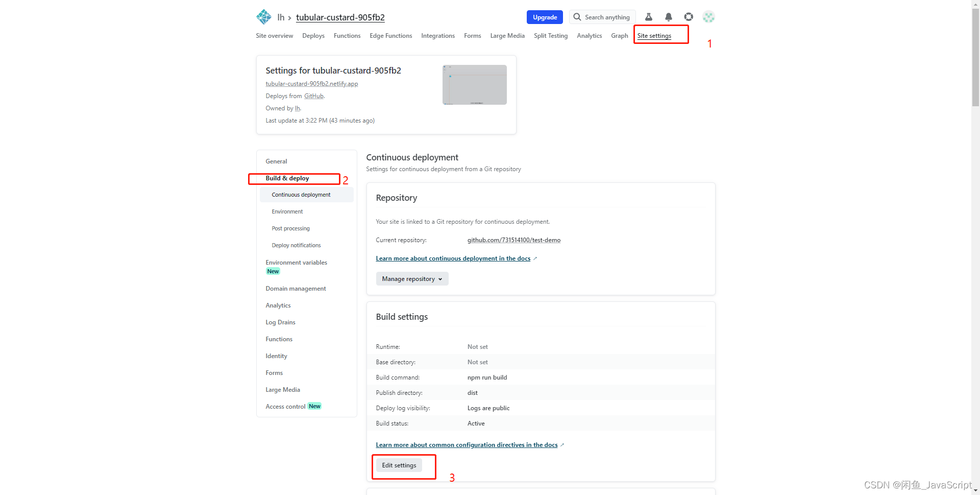Click the Publish directory value dist
Screen dimensions: 980x495
(473, 393)
